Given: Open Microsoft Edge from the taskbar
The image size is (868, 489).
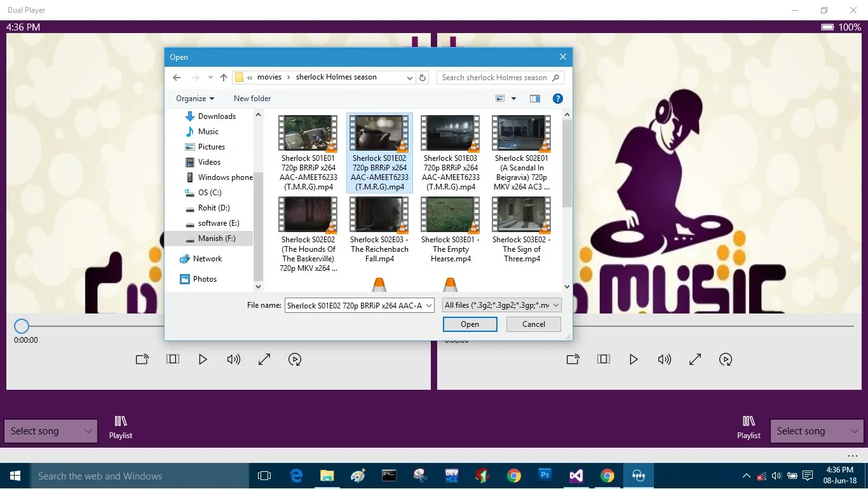Looking at the screenshot, I should click(296, 476).
